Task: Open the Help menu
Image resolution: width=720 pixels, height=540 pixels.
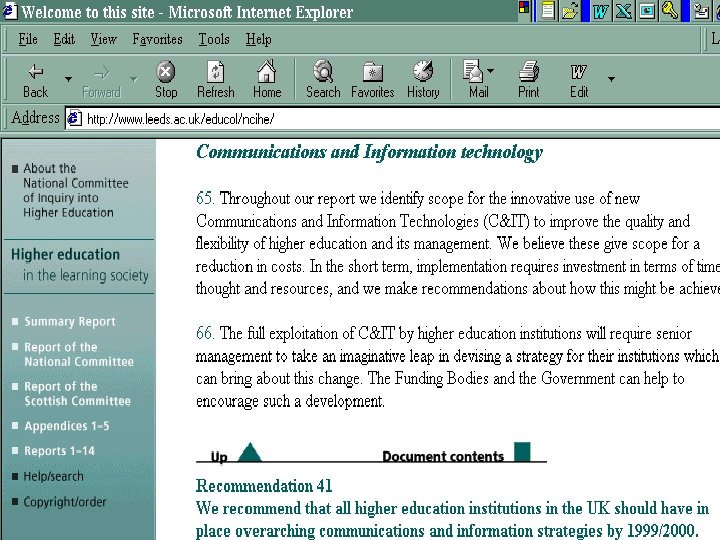Action: tap(259, 39)
